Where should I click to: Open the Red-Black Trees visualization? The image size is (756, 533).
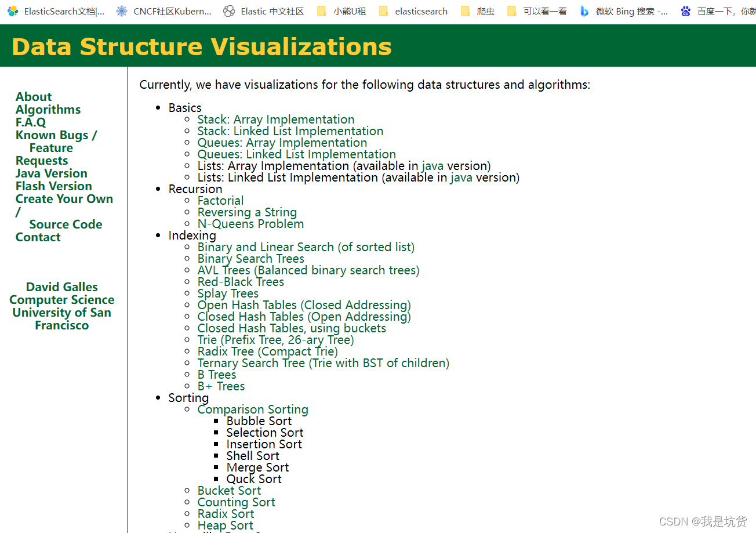(x=241, y=282)
